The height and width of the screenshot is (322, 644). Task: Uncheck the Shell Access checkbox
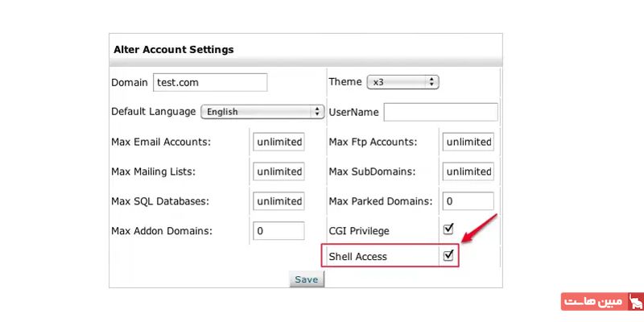coord(449,256)
